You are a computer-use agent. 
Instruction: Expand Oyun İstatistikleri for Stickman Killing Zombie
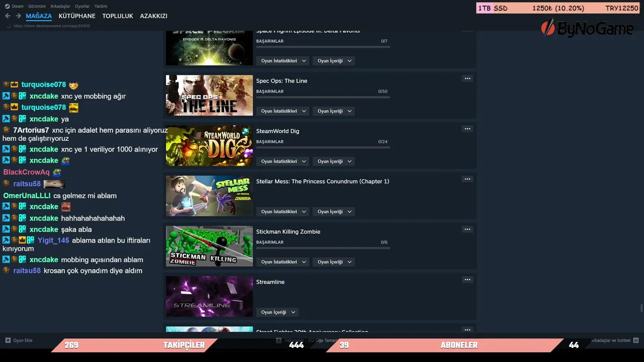click(283, 262)
